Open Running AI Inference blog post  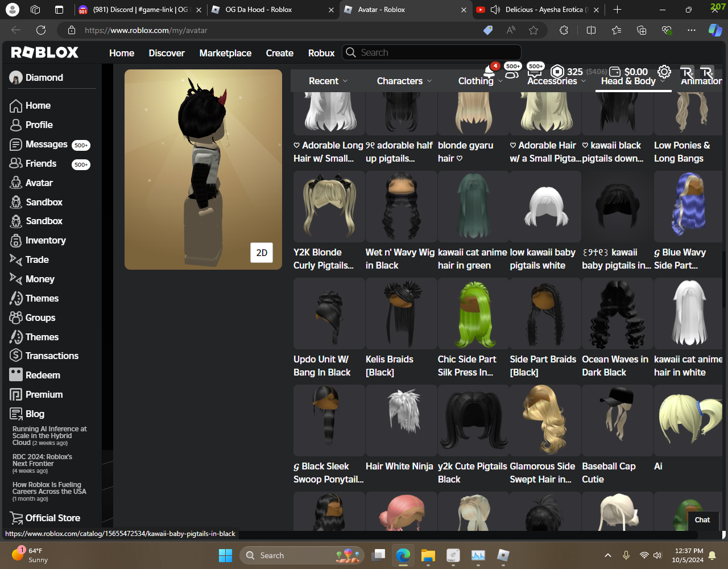pyautogui.click(x=49, y=436)
